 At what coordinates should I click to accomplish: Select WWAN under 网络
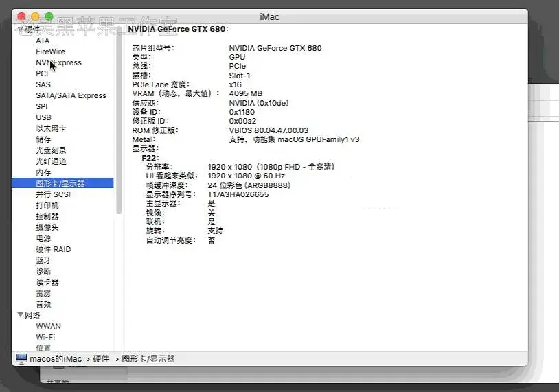tap(48, 326)
